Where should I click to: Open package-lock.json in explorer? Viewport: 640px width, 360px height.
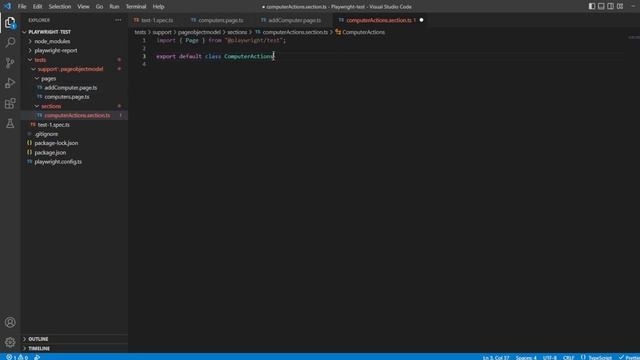tap(56, 143)
